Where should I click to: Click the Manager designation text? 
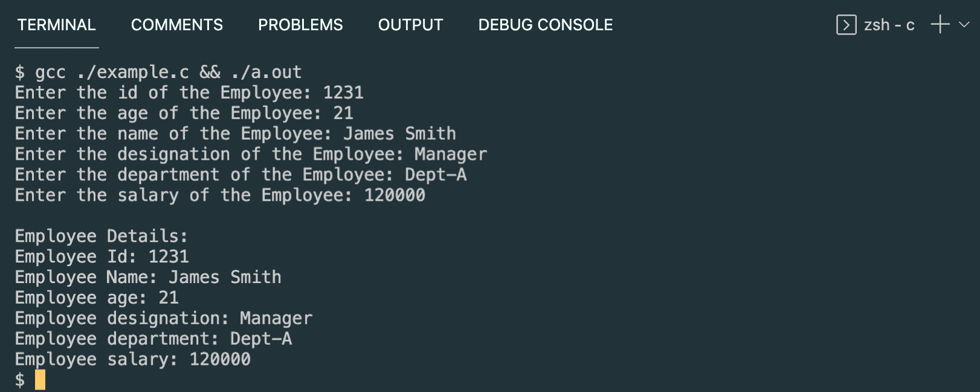coord(450,154)
